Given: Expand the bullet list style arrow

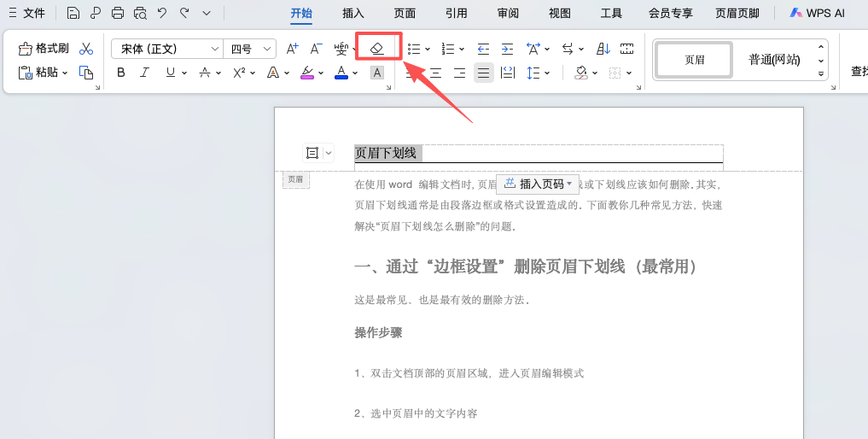Looking at the screenshot, I should pyautogui.click(x=428, y=50).
